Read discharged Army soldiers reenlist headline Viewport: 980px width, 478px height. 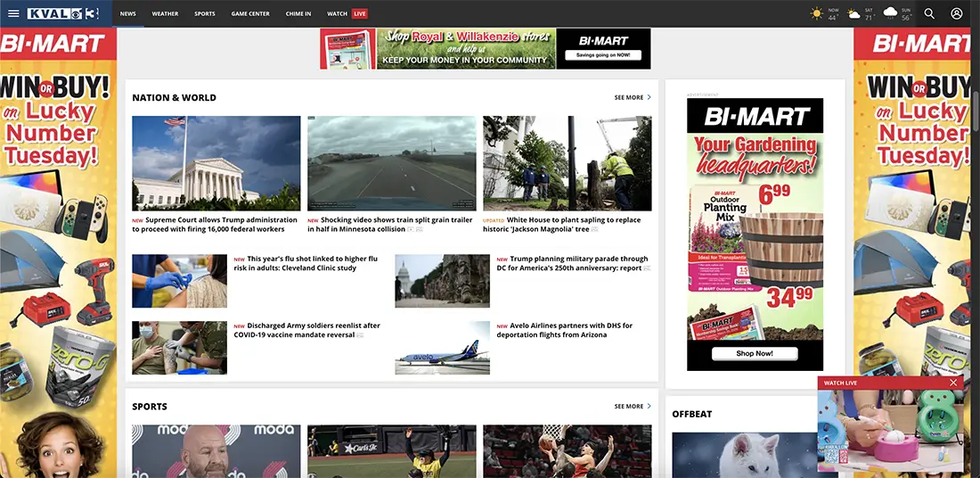(306, 330)
